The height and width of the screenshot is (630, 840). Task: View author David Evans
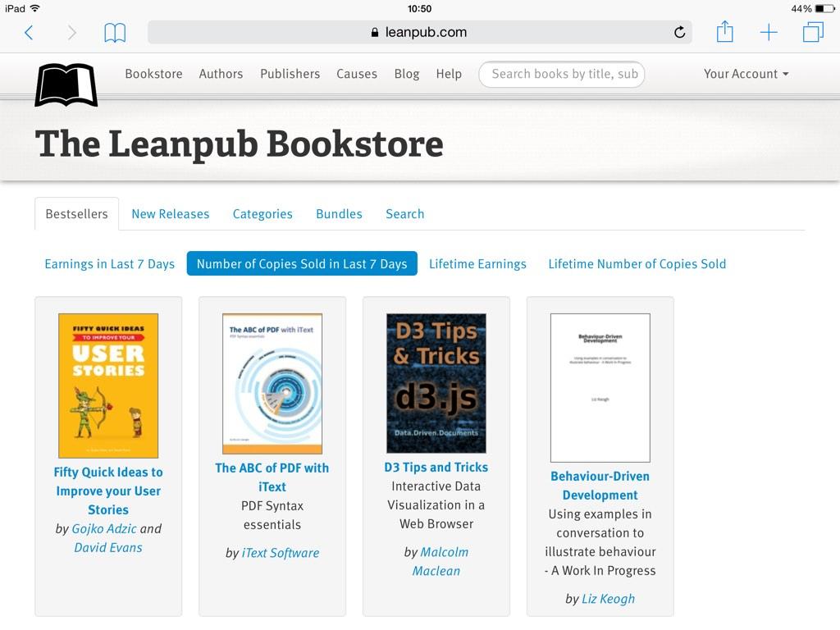click(108, 547)
